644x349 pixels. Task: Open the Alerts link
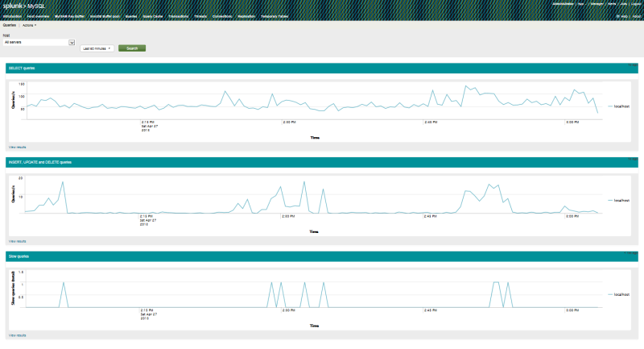pyautogui.click(x=612, y=4)
